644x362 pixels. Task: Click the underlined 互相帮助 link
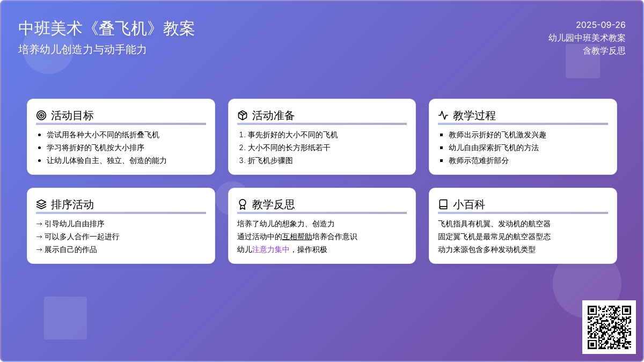pos(297,237)
